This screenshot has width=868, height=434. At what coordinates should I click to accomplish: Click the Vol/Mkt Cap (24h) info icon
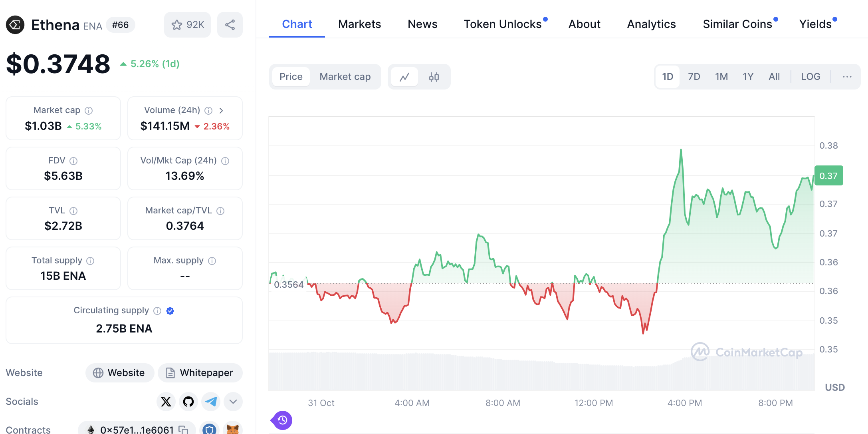pyautogui.click(x=225, y=161)
